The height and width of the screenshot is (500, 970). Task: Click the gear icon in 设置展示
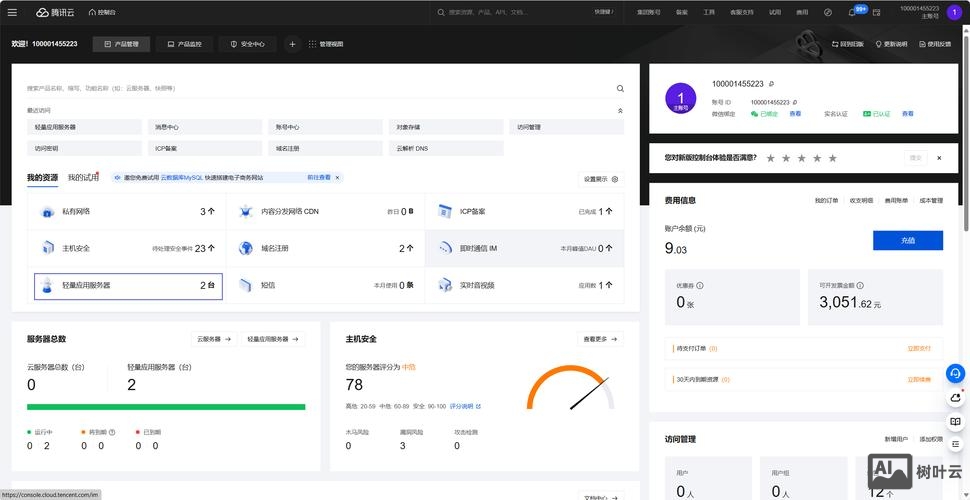click(x=615, y=179)
